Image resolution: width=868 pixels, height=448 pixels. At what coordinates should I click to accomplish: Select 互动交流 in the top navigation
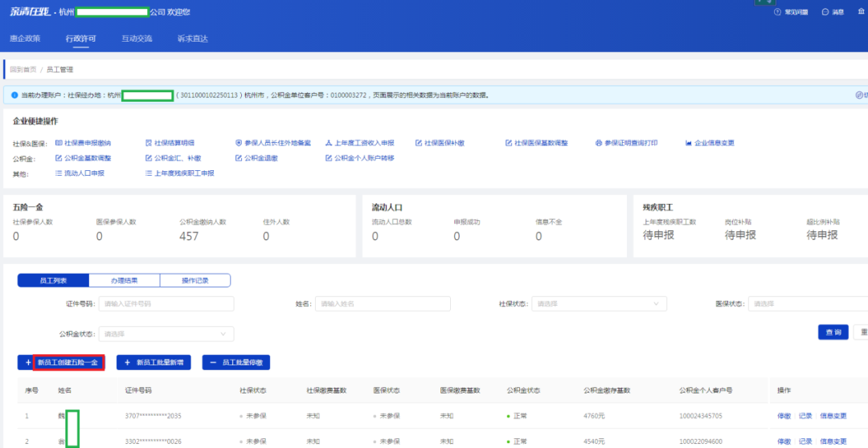(x=137, y=39)
